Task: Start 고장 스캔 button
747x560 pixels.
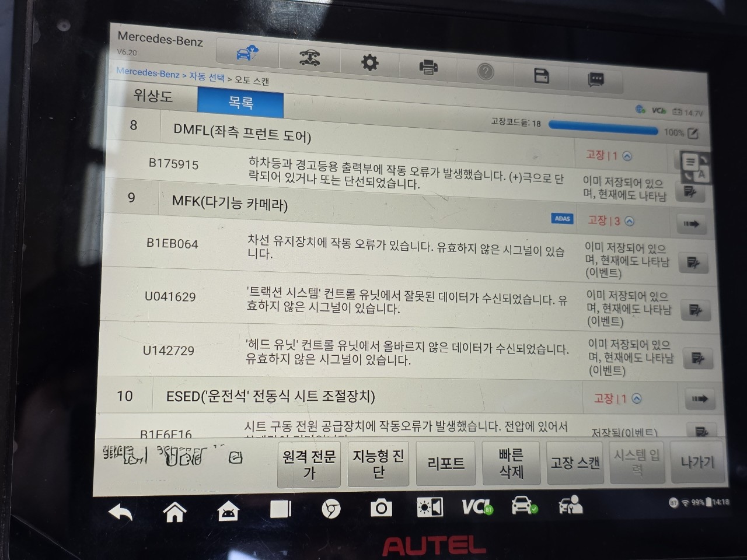Action: click(x=575, y=463)
